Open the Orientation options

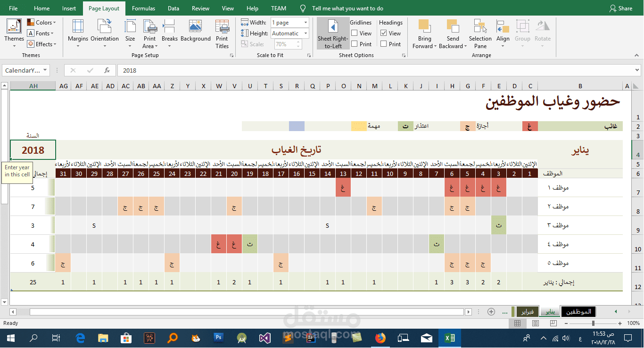pos(105,33)
